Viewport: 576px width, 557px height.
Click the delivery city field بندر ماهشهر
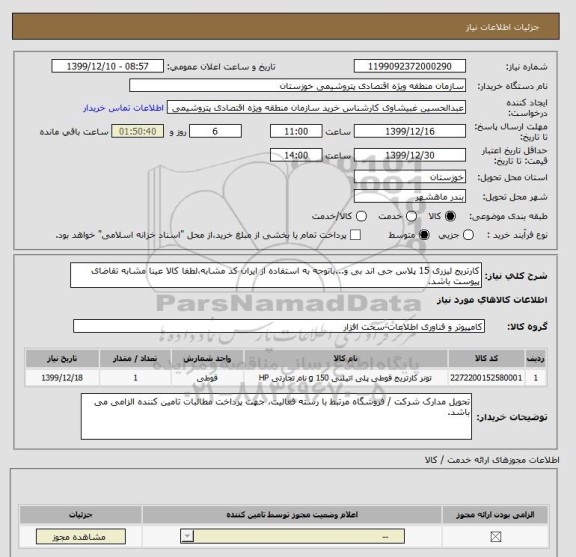click(410, 197)
